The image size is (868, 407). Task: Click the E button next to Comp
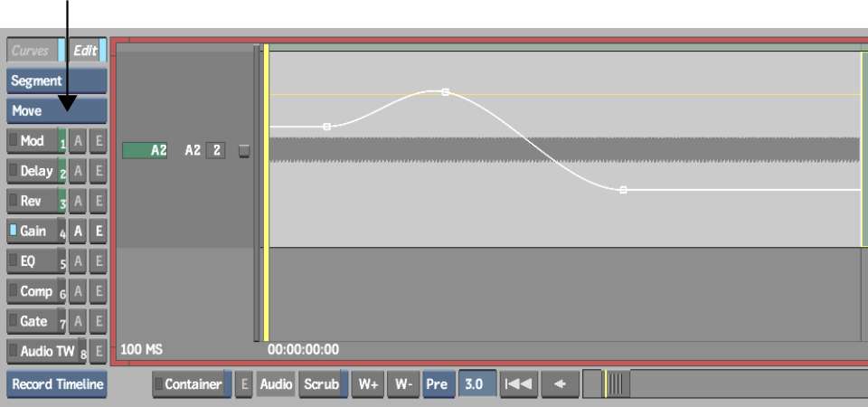(98, 291)
